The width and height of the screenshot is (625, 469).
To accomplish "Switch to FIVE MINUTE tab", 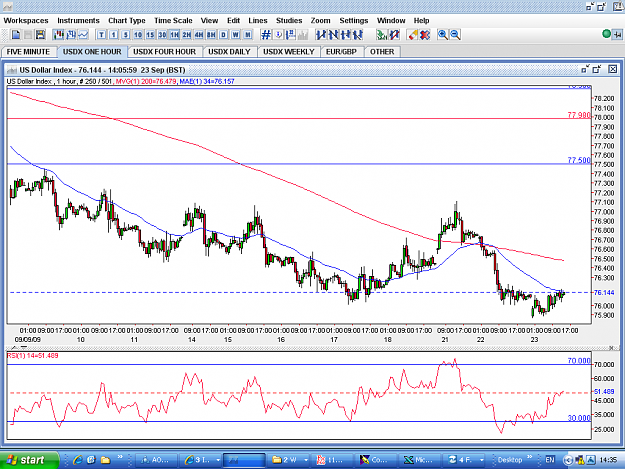I will pyautogui.click(x=28, y=52).
